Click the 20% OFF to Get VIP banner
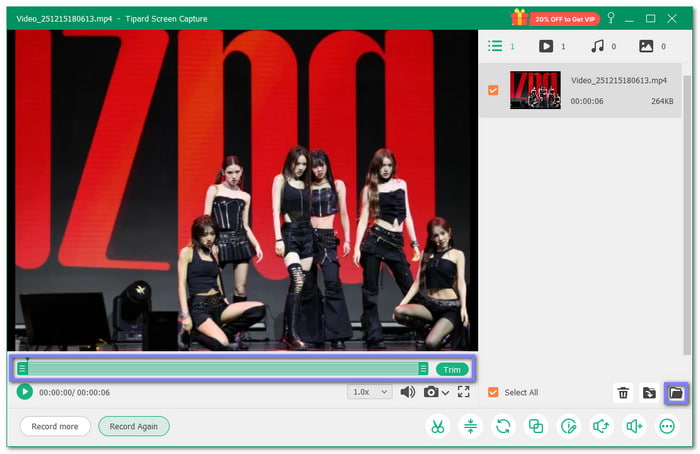 565,19
